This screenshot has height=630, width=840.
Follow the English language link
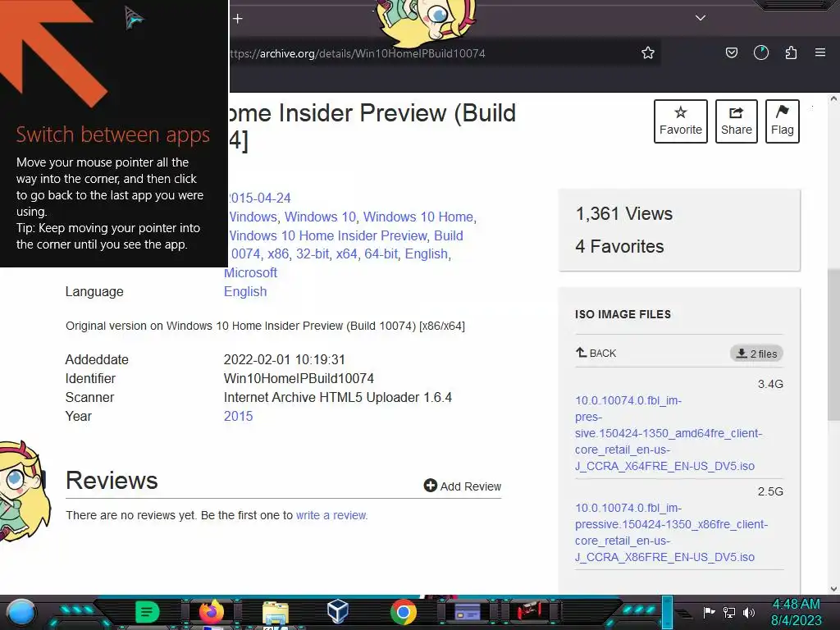pyautogui.click(x=244, y=291)
